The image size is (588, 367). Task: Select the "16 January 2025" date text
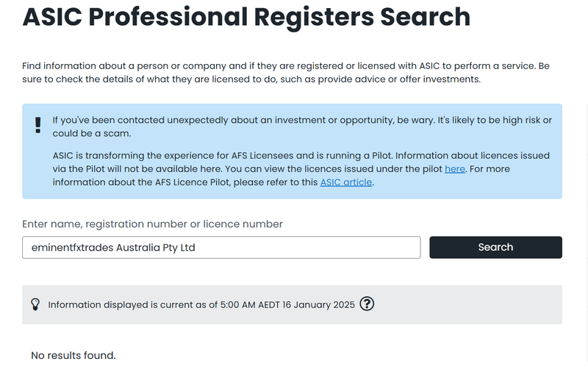pos(318,304)
